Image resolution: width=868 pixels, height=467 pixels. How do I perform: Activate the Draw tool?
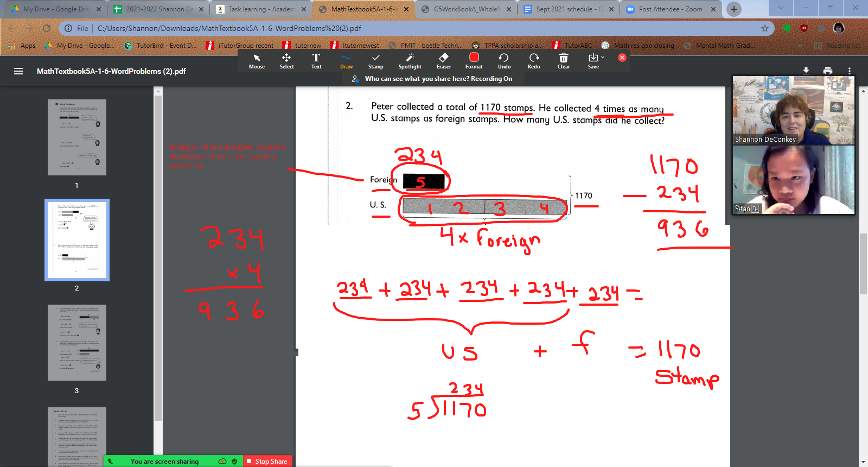(346, 61)
